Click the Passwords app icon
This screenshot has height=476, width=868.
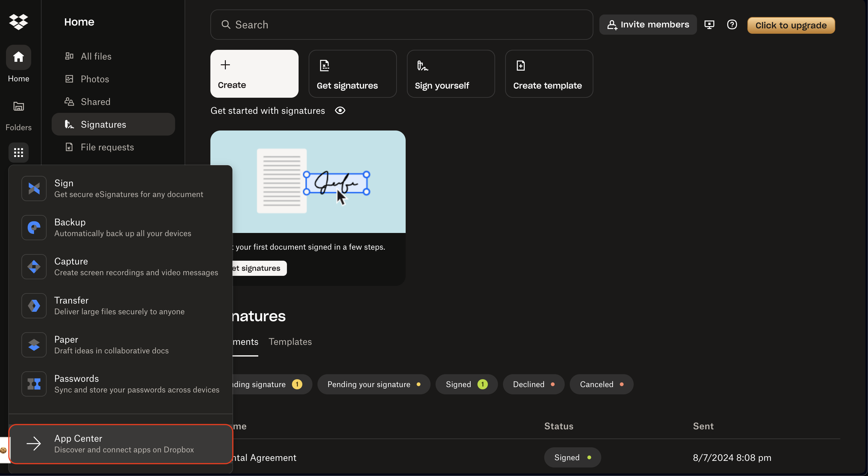(x=34, y=384)
